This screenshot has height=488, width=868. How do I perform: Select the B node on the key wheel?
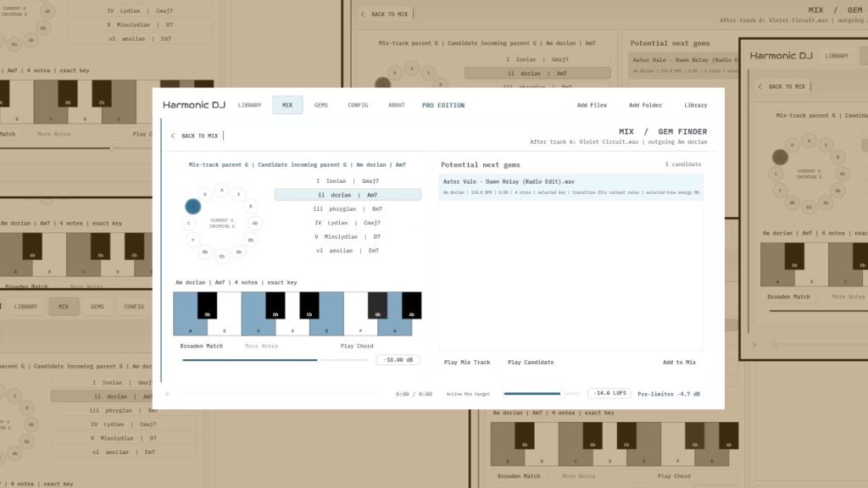(251, 207)
